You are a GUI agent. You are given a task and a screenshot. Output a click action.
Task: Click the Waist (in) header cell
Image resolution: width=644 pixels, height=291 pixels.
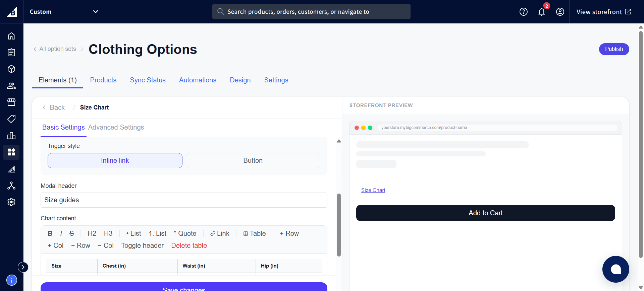coord(217,266)
